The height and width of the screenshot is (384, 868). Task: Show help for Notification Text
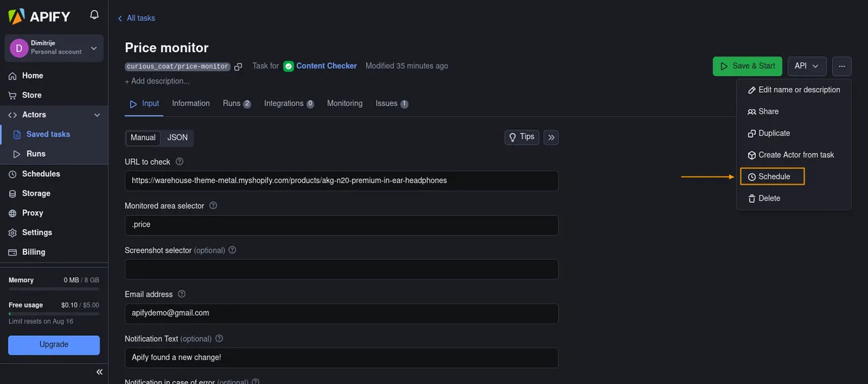tap(219, 339)
